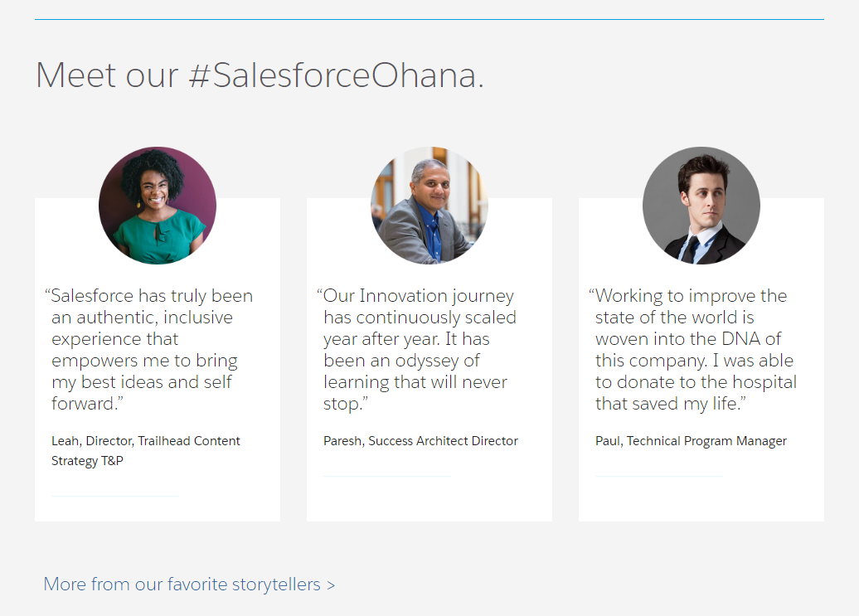Click Leah's quote about inclusive experience
This screenshot has width=859, height=616.
click(148, 349)
